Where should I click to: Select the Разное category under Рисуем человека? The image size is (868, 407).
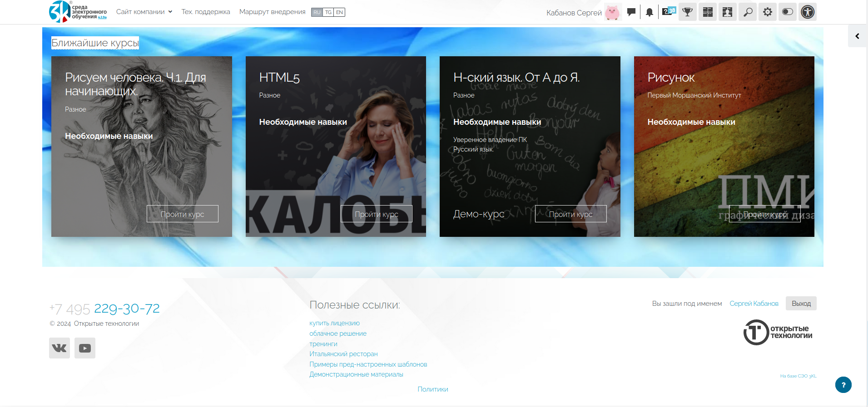point(75,109)
